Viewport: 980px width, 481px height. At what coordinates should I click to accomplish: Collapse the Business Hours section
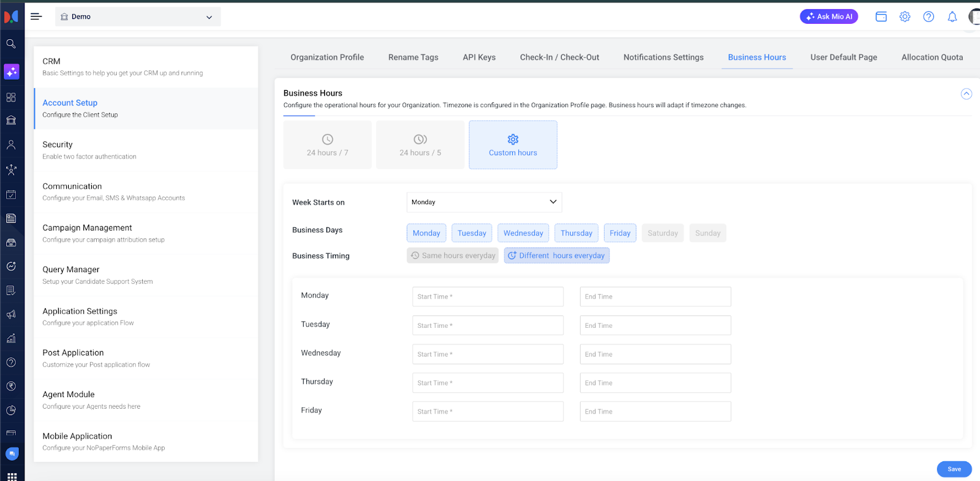[966, 94]
